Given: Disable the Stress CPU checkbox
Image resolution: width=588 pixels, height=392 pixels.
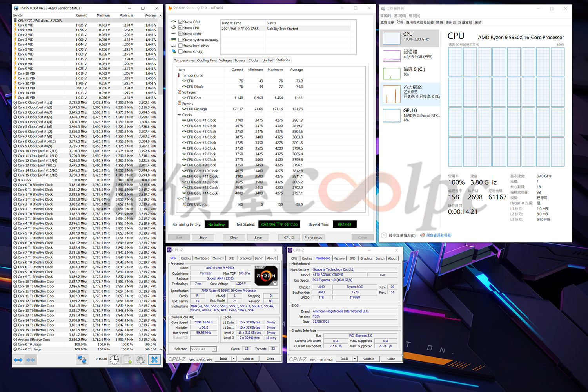Looking at the screenshot, I should click(180, 22).
